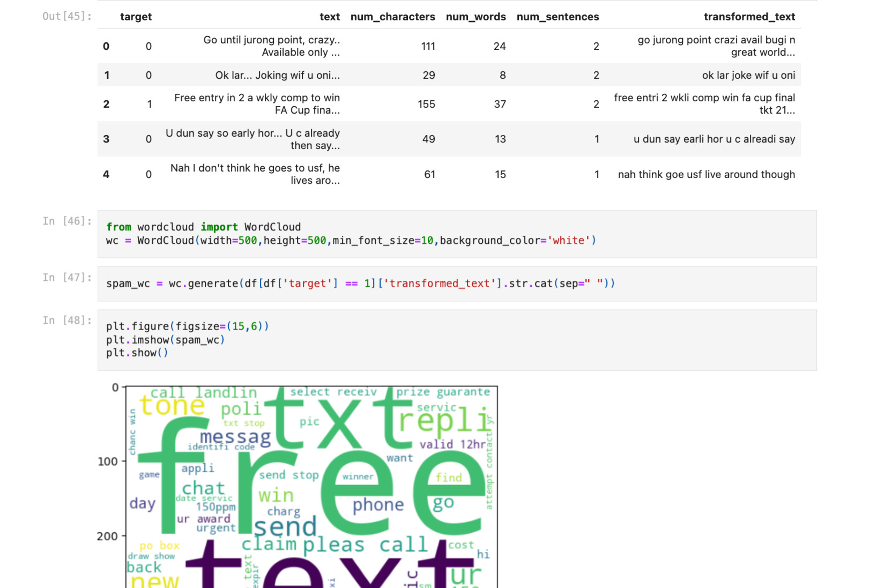Click the word 'repli' in the word cloud
The image size is (892, 588).
click(x=444, y=420)
